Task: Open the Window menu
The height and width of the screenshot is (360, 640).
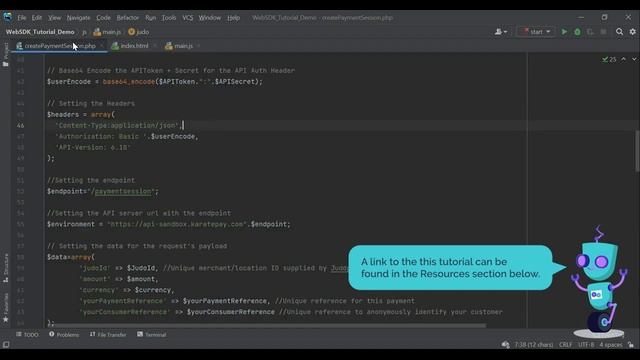Action: [x=209, y=18]
